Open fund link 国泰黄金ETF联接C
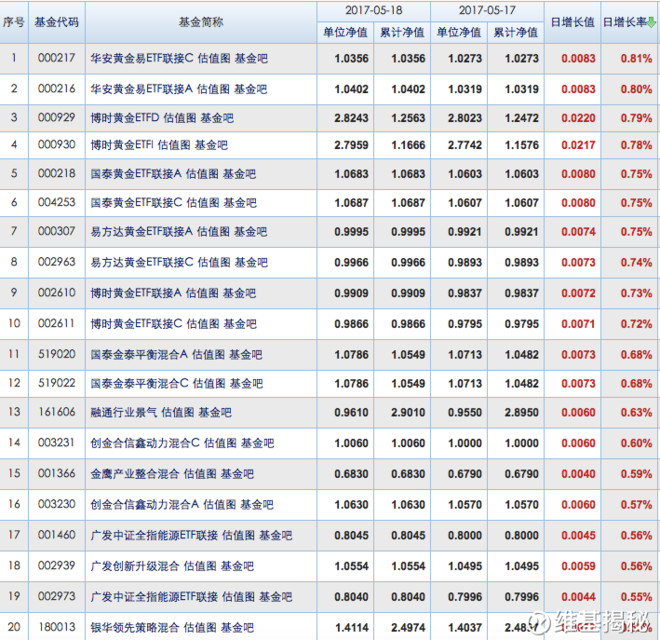The height and width of the screenshot is (640, 660). click(x=136, y=203)
